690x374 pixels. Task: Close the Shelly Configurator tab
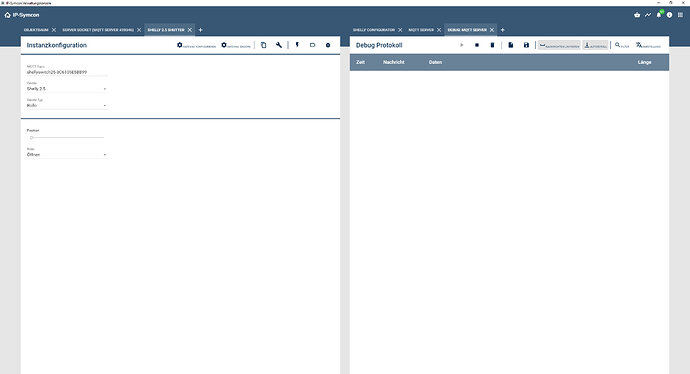coord(400,30)
